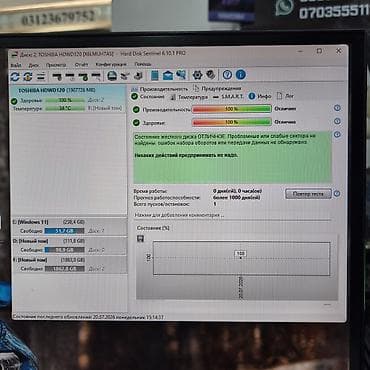Click the disk test icon with green dot
Viewport: 370px width, 370px height.
point(83,77)
